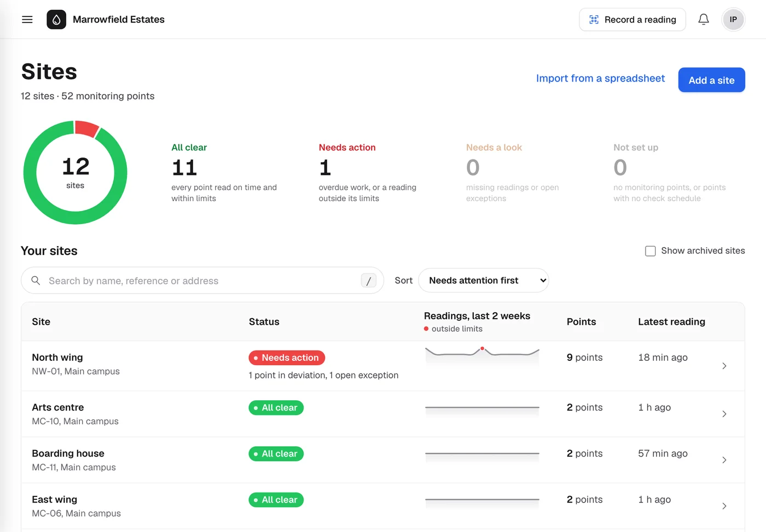Screen dimensions: 766x532
Task: Open the Sort dropdown
Action: click(484, 280)
